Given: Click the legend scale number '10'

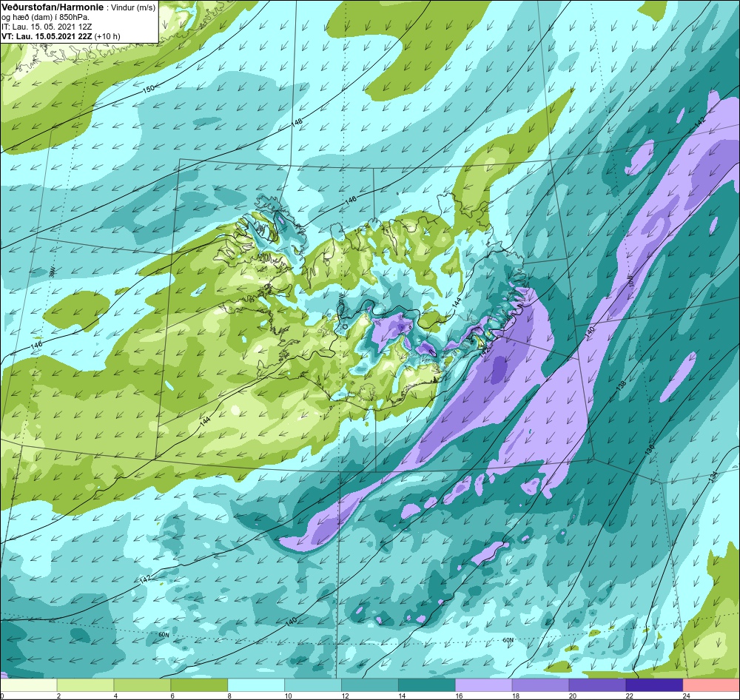Looking at the screenshot, I should 288,696.
